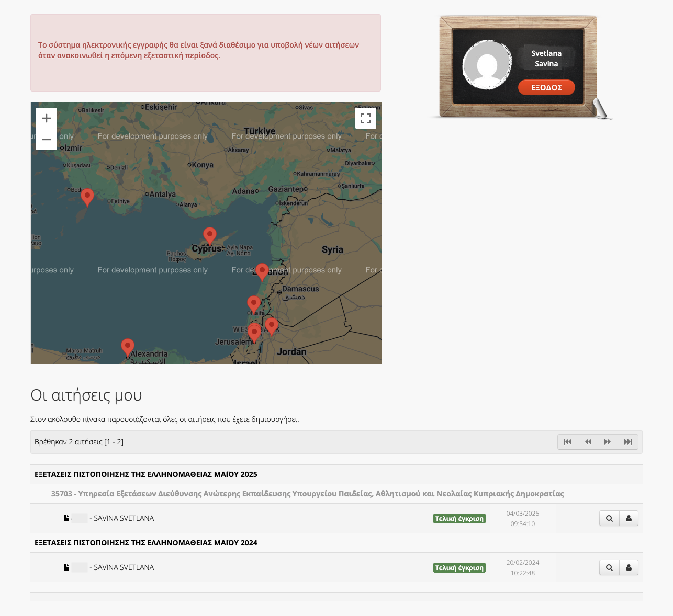Toggle fullscreen view of the map
This screenshot has height=616, width=673.
pyautogui.click(x=366, y=118)
